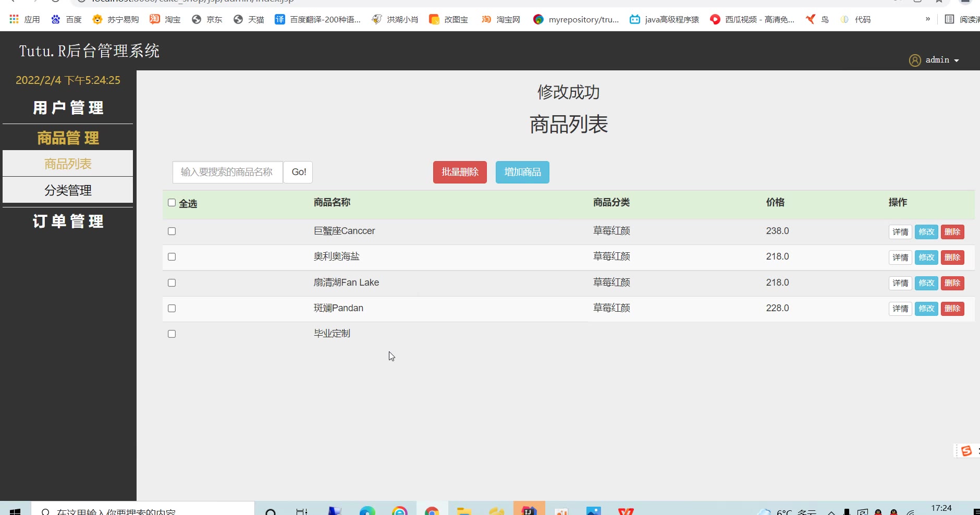
Task: Click the red 批量删除 button
Action: click(x=460, y=172)
